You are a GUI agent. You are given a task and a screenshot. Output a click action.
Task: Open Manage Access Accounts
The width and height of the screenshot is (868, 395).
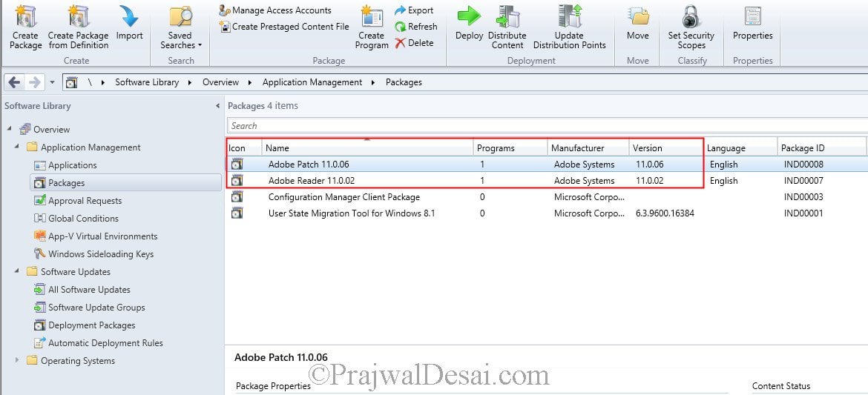point(275,10)
